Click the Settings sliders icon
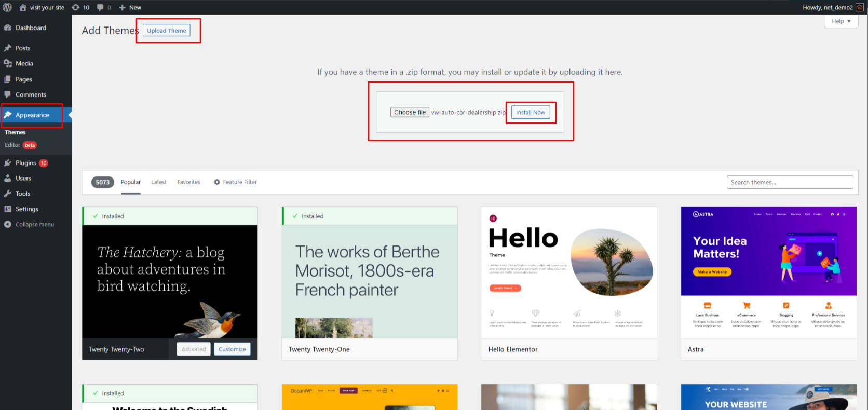The height and width of the screenshot is (410, 868). [8, 209]
